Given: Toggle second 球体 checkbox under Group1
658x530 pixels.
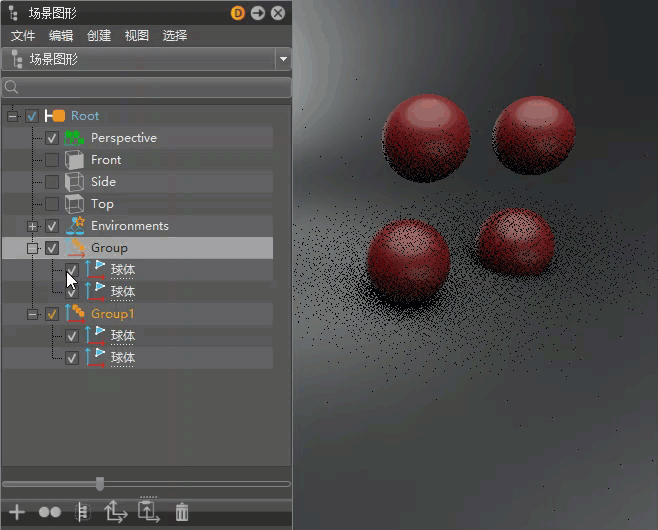Looking at the screenshot, I should click(72, 358).
